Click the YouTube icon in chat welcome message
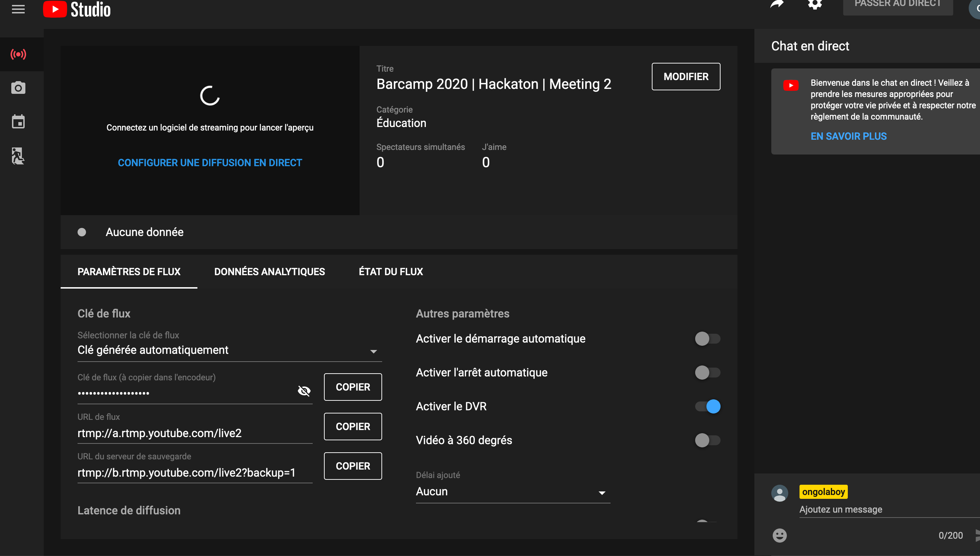 [x=791, y=85]
